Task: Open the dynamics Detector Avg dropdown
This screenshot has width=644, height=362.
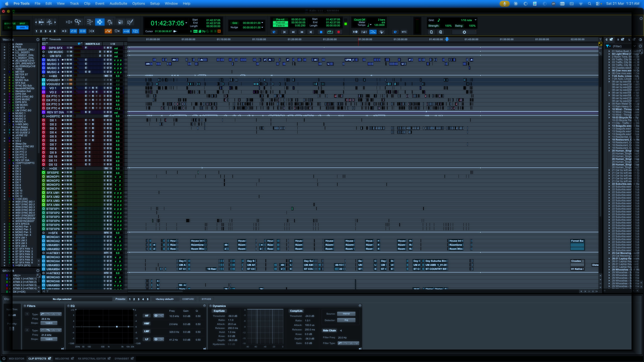Action: click(x=346, y=320)
